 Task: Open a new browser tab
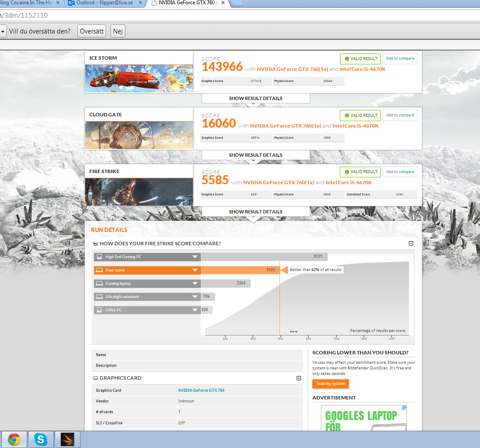click(x=237, y=3)
